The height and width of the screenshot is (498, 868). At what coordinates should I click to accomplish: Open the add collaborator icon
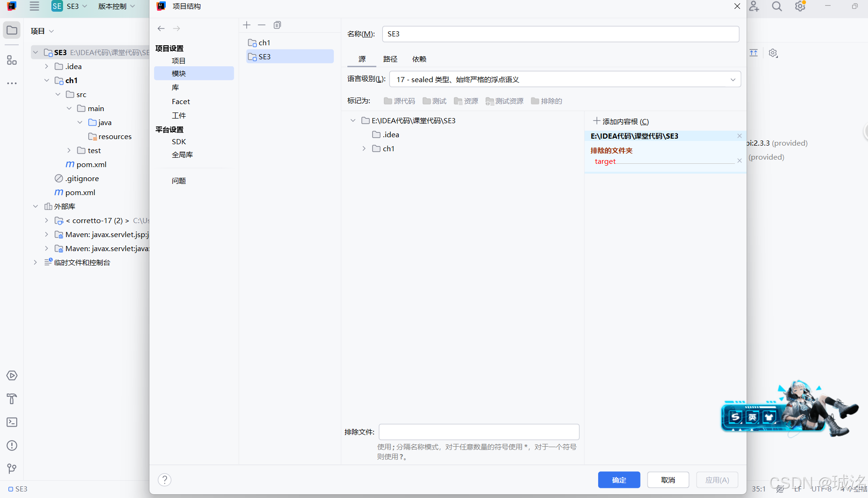[754, 7]
